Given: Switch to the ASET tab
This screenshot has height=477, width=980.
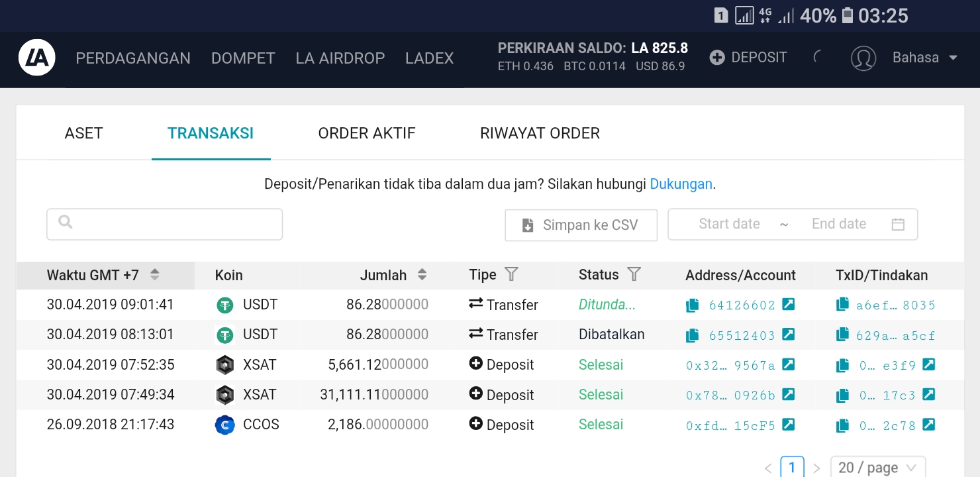Looking at the screenshot, I should pos(84,133).
